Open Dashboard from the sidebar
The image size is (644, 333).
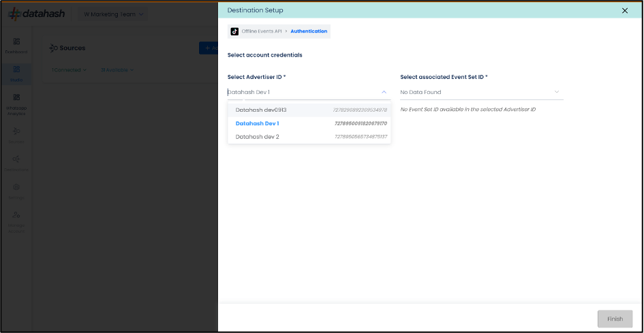[x=16, y=46]
